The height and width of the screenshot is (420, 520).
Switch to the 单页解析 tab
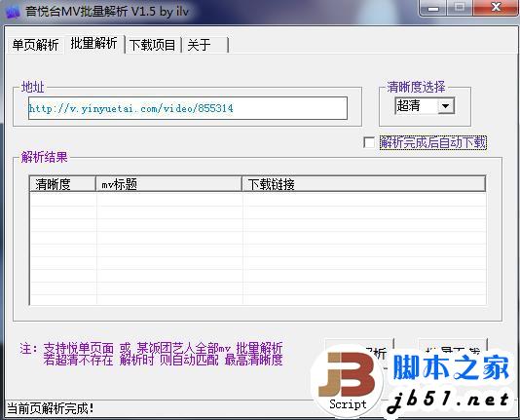point(35,45)
